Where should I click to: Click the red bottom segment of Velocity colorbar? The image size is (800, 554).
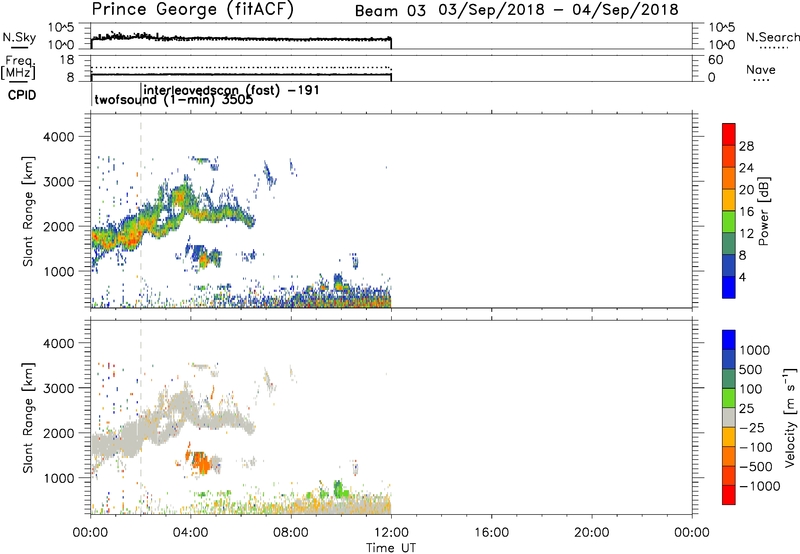point(729,495)
